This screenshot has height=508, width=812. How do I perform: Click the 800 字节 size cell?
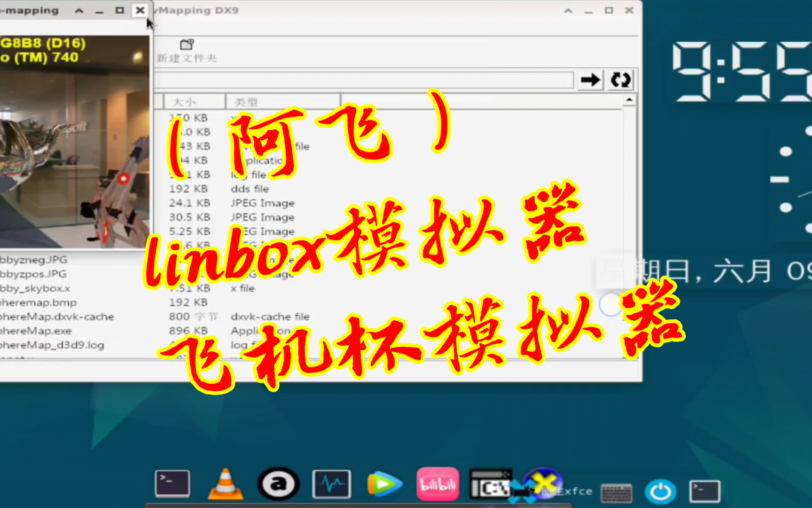click(x=194, y=317)
